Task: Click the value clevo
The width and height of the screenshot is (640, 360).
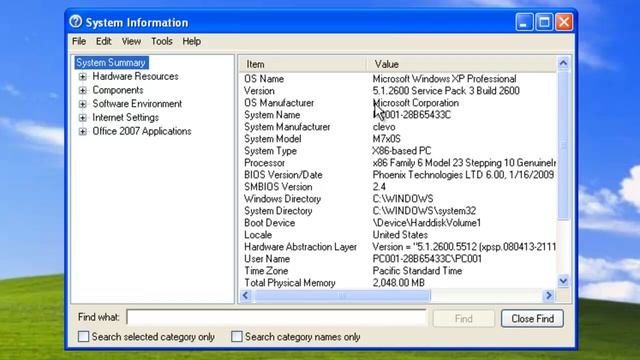Action: [384, 127]
